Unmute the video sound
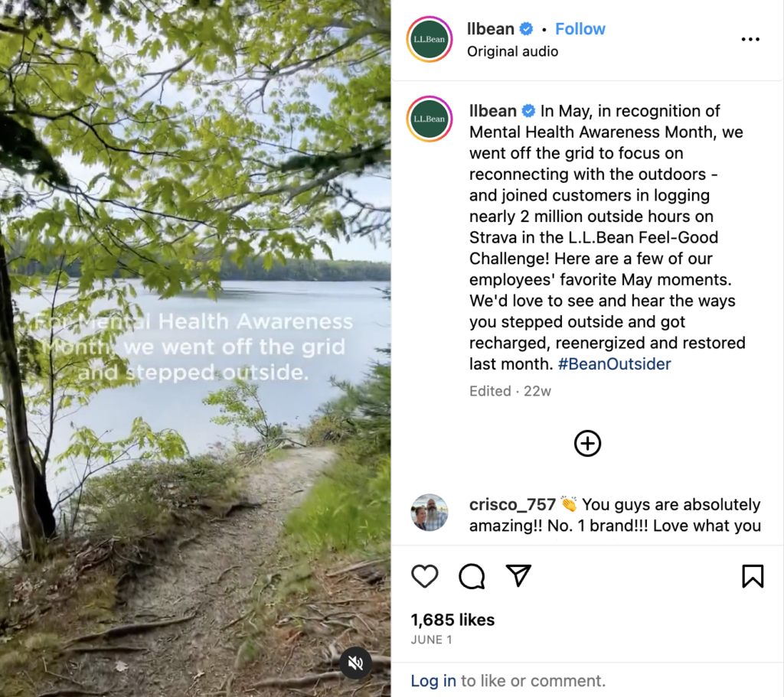Image resolution: width=784 pixels, height=697 pixels. coord(355,663)
